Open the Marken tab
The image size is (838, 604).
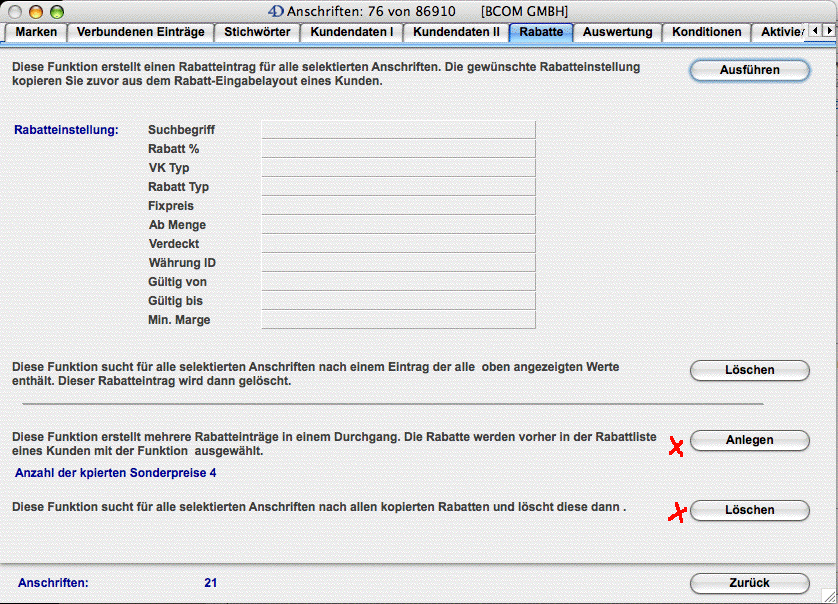[36, 32]
